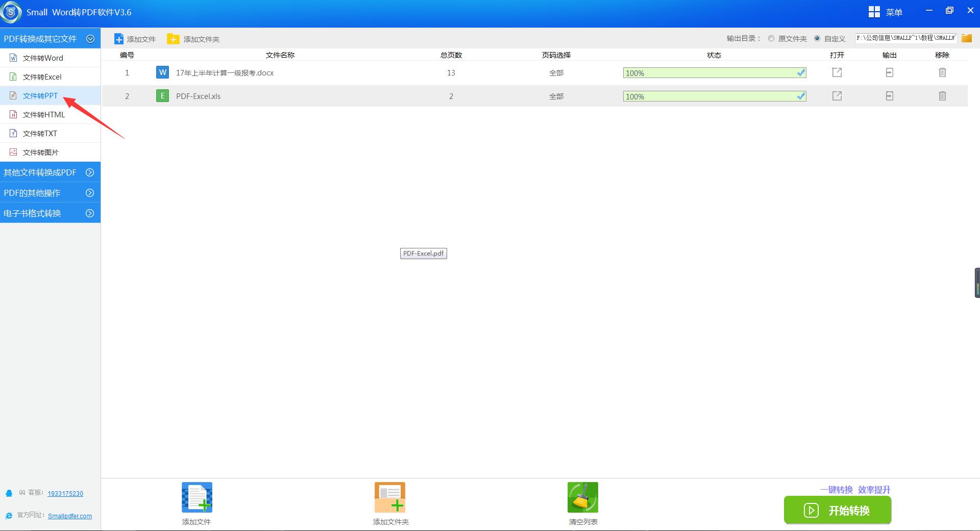The height and width of the screenshot is (531, 980).
Task: Click the output directory path field
Action: coord(906,38)
